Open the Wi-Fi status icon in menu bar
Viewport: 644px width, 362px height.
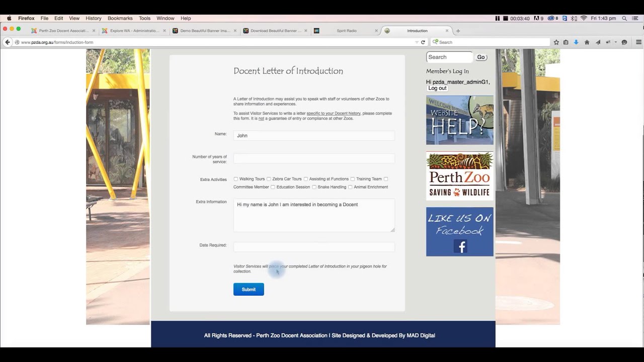(584, 18)
